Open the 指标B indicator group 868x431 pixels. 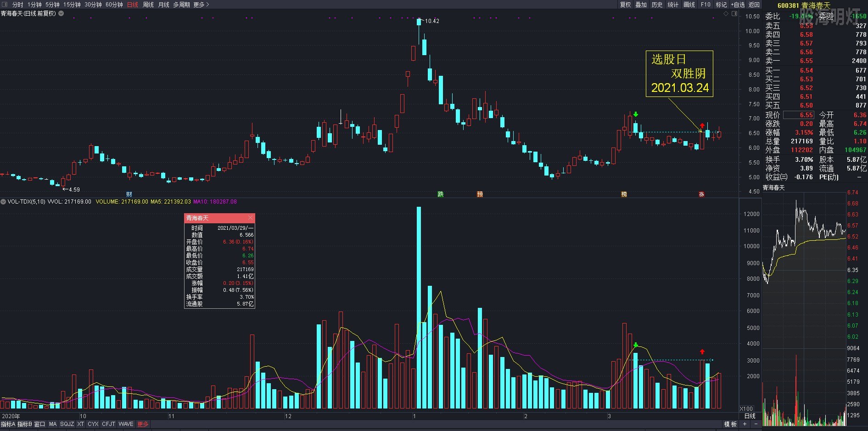point(25,424)
